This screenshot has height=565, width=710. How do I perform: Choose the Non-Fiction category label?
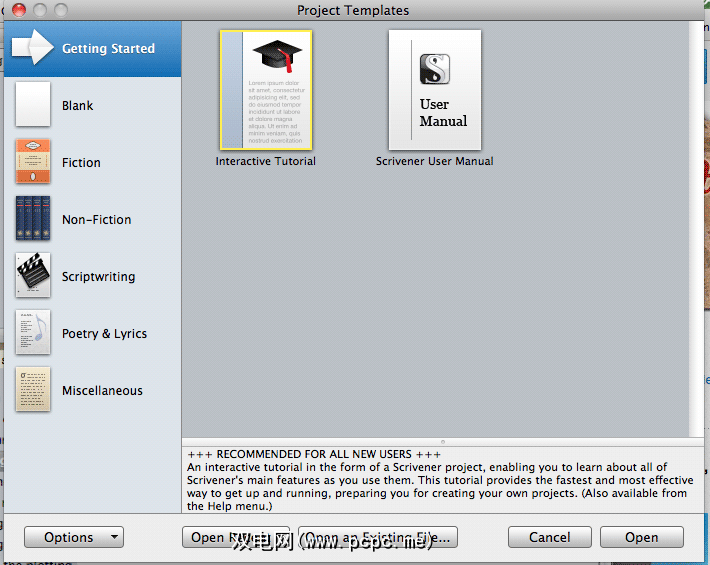coord(96,220)
